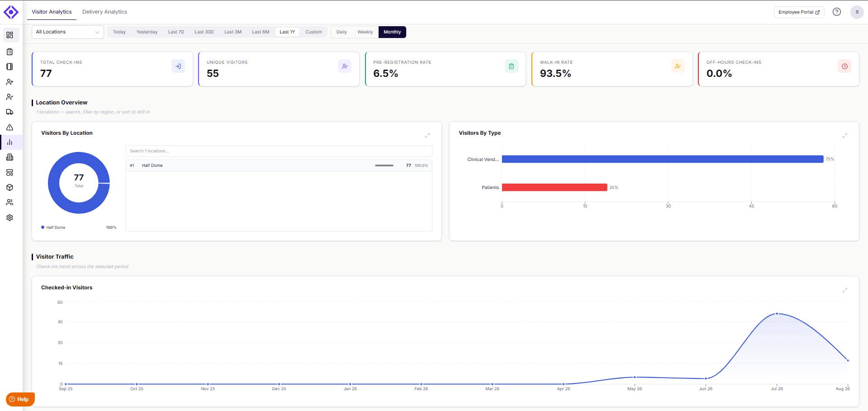Click the clipboard icon in sidebar
868x411 pixels.
[9, 52]
